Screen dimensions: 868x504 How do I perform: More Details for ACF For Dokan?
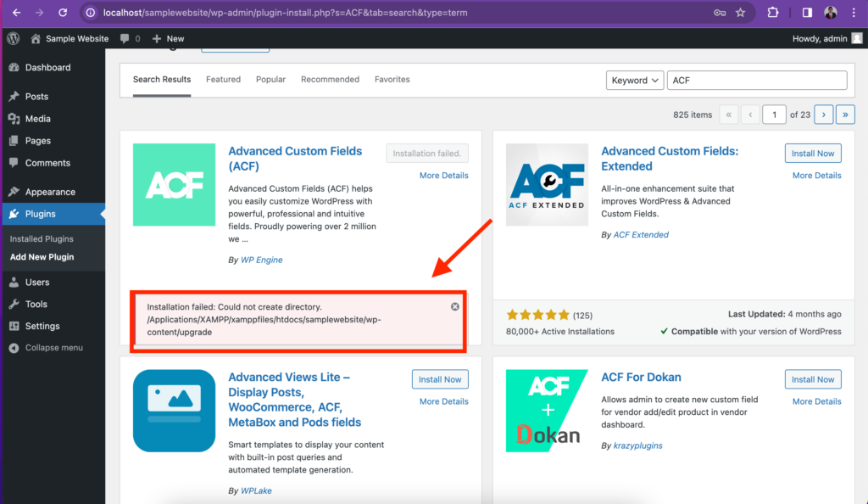pos(816,401)
